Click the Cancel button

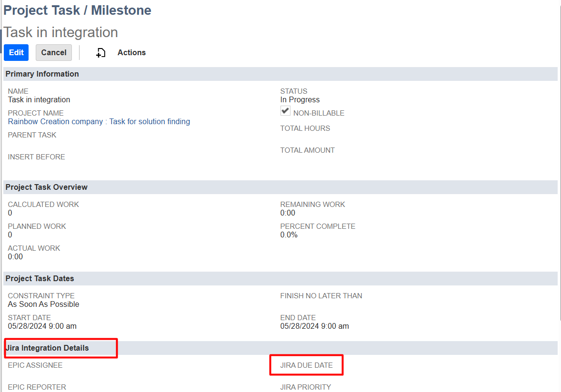[54, 53]
